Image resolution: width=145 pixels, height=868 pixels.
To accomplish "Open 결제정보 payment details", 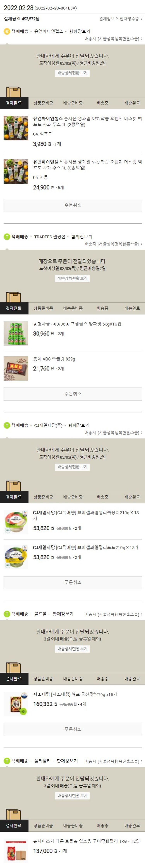I will tap(108, 19).
